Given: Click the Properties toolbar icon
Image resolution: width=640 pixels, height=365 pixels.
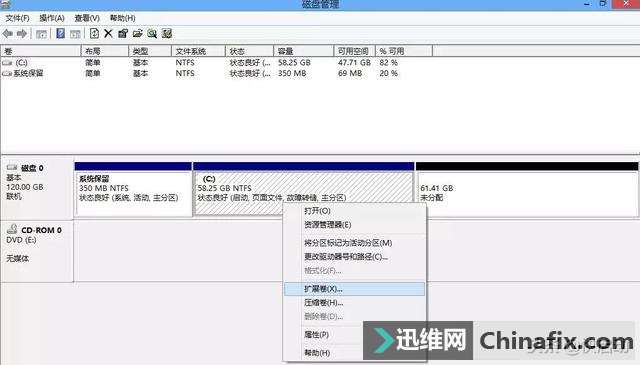Looking at the screenshot, I should tap(123, 33).
